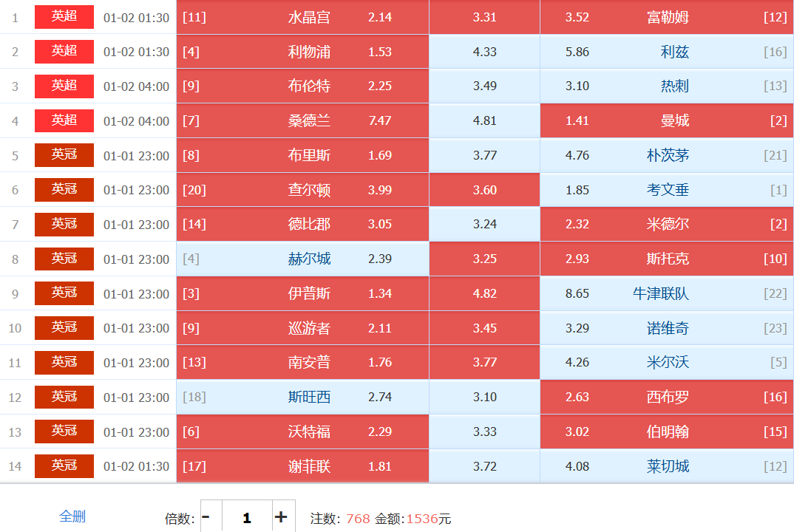Toggle the 利物浦 home win odds 1.53
Viewport: 794px width, 532px height.
tap(302, 52)
